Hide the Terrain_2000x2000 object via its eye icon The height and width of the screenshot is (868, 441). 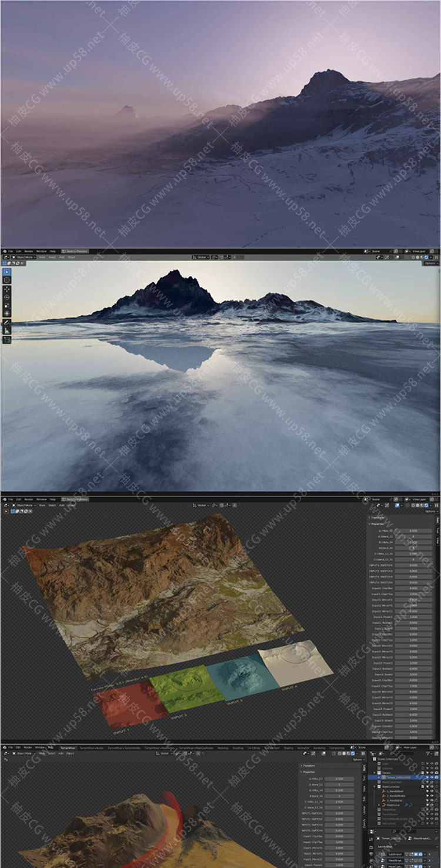click(432, 777)
